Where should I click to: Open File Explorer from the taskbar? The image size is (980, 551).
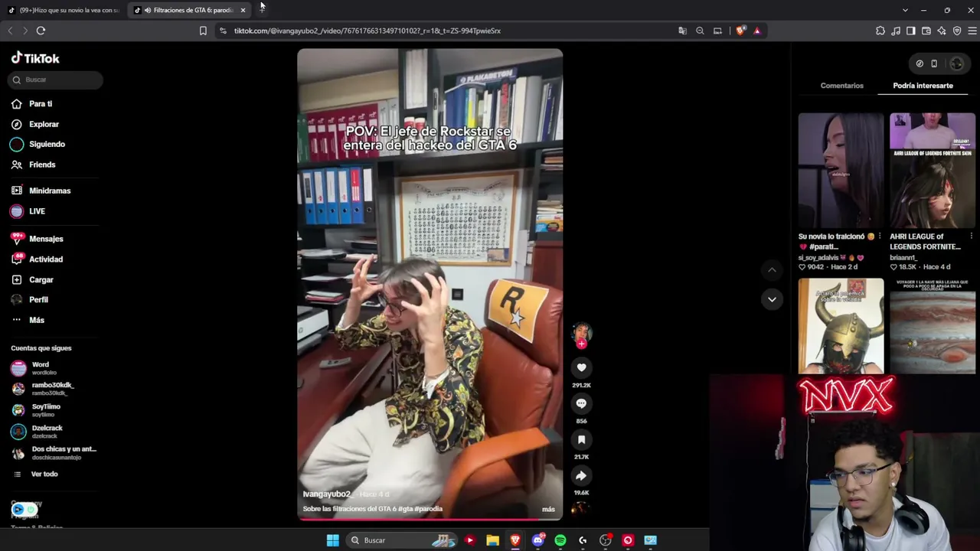[x=492, y=540]
